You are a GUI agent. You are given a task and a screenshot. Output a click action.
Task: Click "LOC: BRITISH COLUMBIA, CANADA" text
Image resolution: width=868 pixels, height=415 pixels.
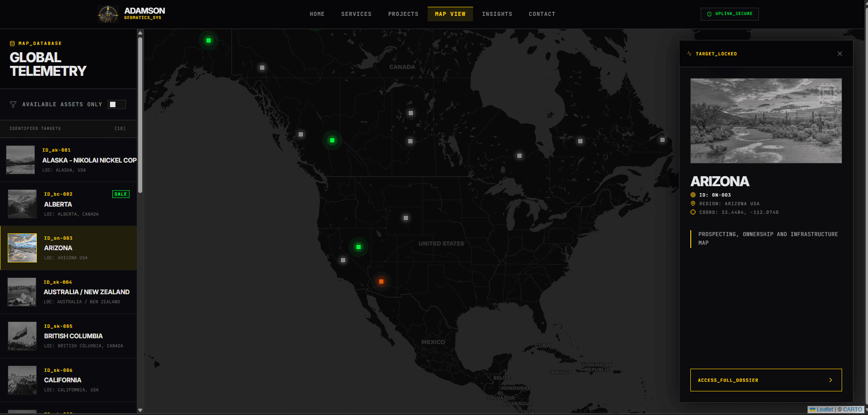84,346
